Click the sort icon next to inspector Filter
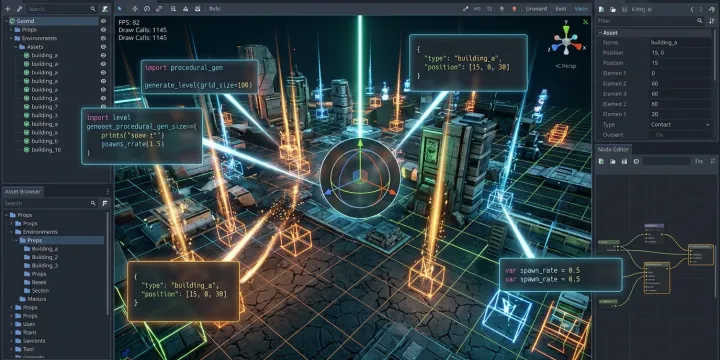The width and height of the screenshot is (720, 360). point(712,21)
